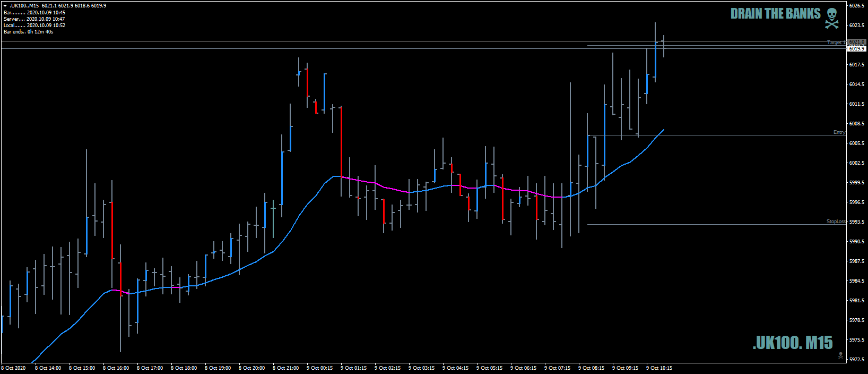868x374 pixels.
Task: Open the chart menu triangle beside .UK100.,M15
Action: pyautogui.click(x=5, y=6)
